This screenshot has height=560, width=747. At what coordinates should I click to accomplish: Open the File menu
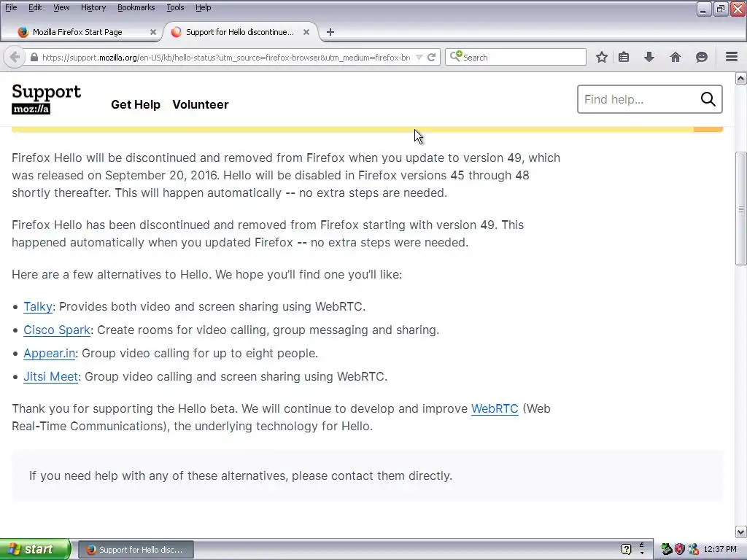coord(11,7)
